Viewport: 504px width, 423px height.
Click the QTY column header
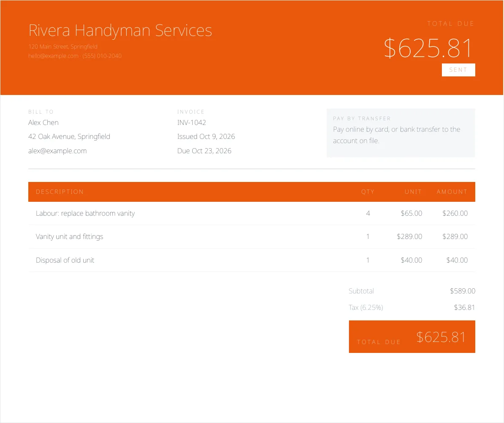[x=368, y=192]
